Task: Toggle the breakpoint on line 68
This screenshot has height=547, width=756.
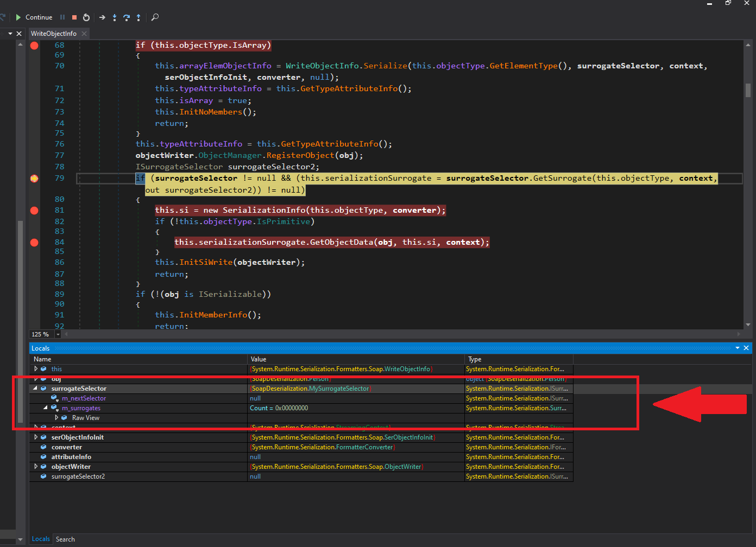Action: coord(34,46)
